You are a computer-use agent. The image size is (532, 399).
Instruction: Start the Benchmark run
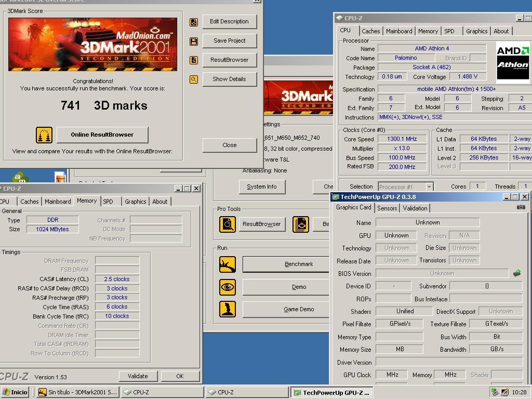point(287,264)
